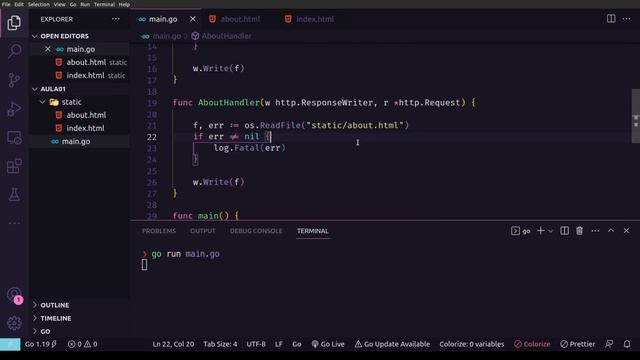Open the Remote Explorer icon

14,138
